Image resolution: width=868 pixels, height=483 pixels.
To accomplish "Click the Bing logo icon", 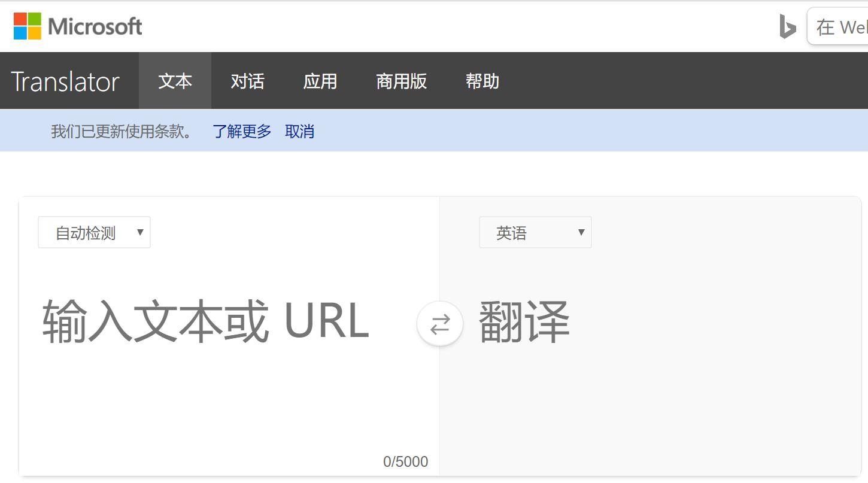I will (787, 26).
